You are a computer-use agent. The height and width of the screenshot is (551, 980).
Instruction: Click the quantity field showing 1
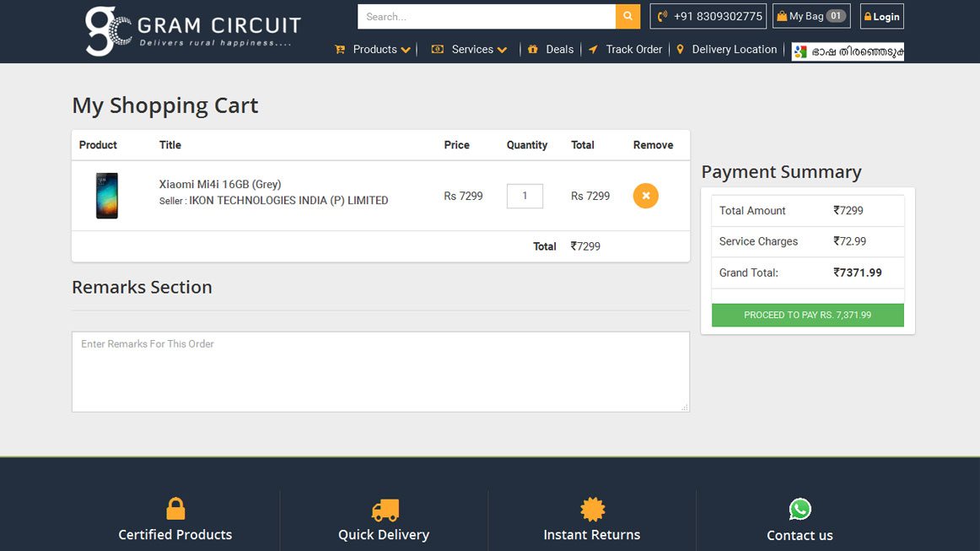(525, 196)
